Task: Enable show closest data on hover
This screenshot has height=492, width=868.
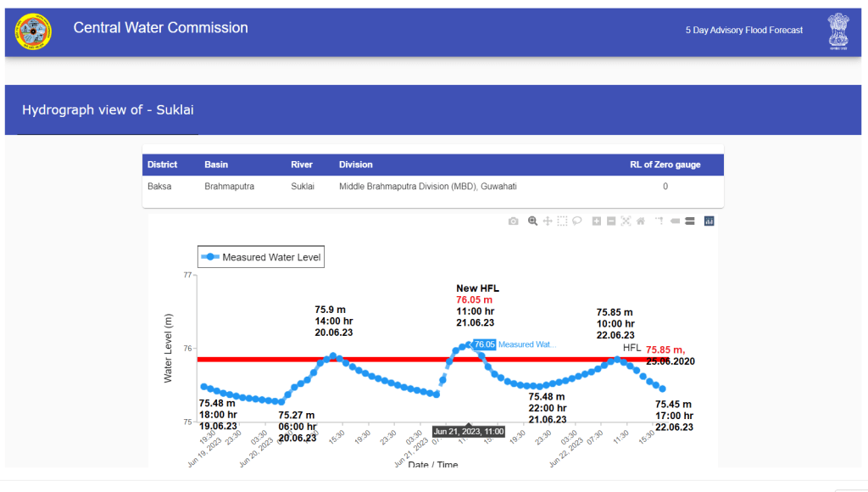Action: pos(676,221)
